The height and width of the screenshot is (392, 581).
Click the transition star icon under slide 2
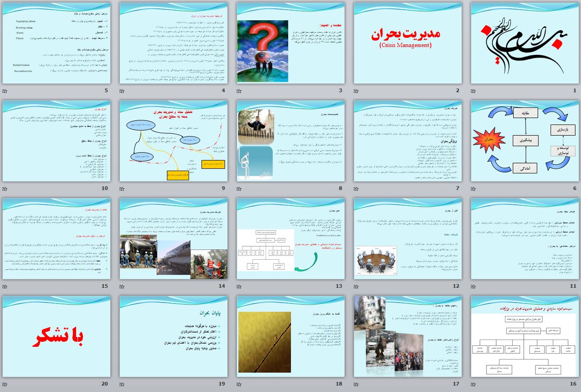pos(356,91)
